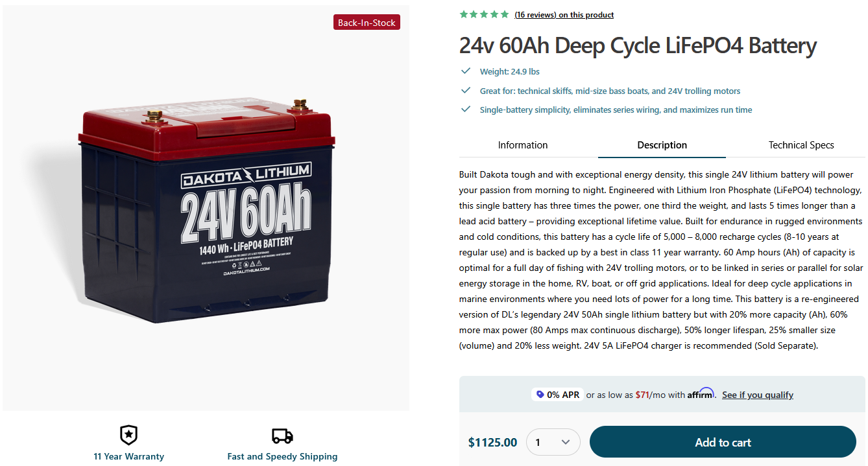Image resolution: width=868 pixels, height=466 pixels.
Task: Click the checkmark icon beside Weight
Action: (x=465, y=71)
